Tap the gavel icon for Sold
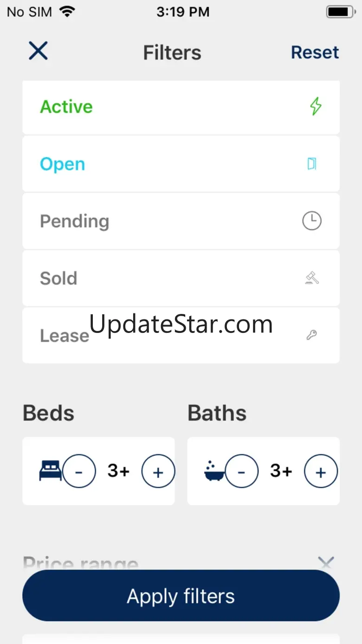Viewport: 362px width, 644px height. [x=312, y=278]
